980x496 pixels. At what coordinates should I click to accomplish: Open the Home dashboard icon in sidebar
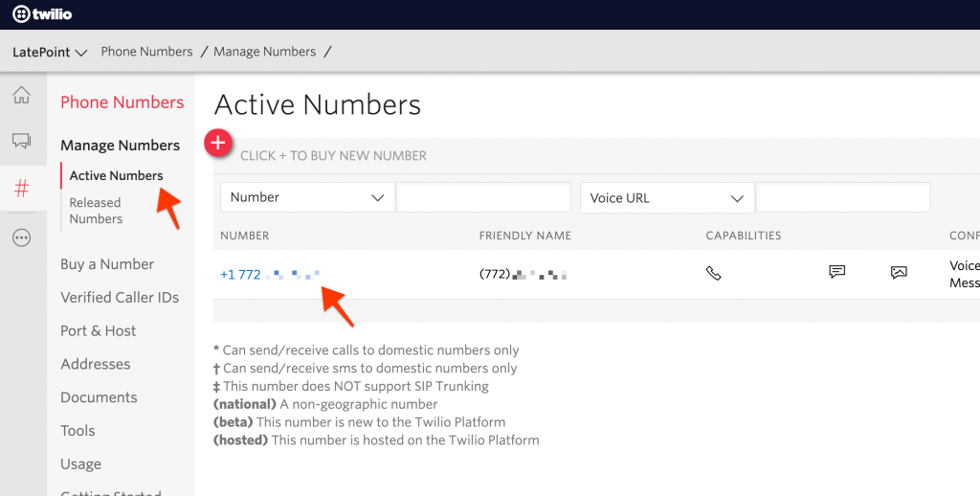point(22,95)
